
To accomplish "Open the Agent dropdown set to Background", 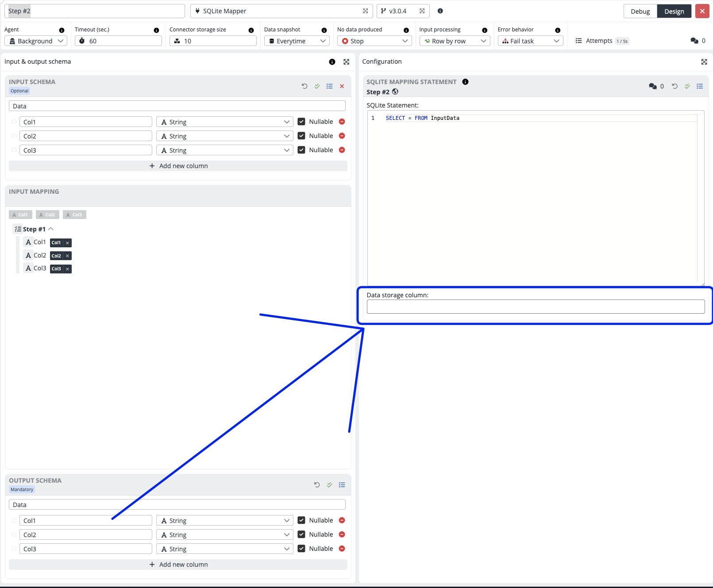I will (x=36, y=41).
